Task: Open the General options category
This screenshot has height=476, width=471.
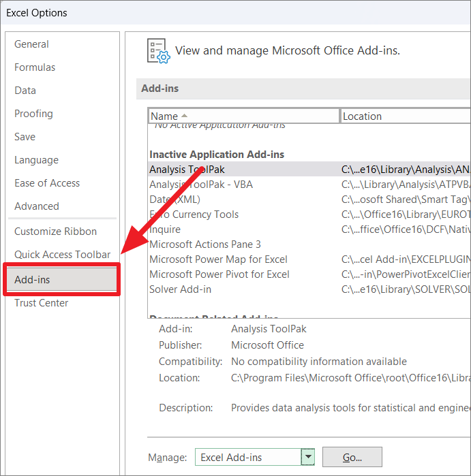Action: pos(31,44)
